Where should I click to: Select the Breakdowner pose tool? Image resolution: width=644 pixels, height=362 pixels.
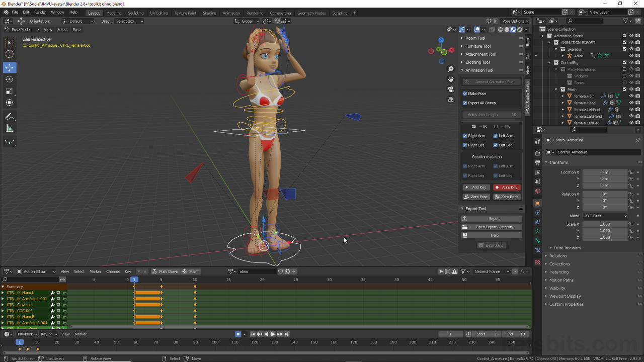pyautogui.click(x=10, y=142)
